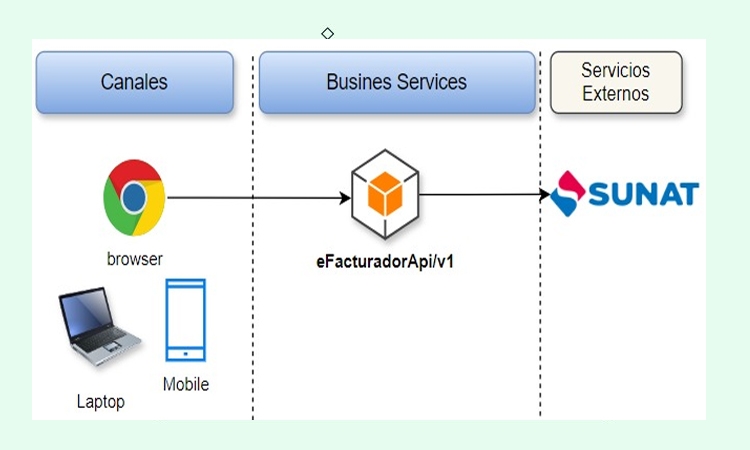This screenshot has height=450, width=750.
Task: Select the arrow from browser to API
Action: (x=259, y=198)
